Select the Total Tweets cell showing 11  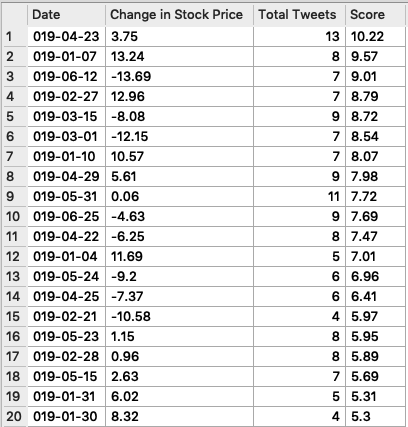click(x=299, y=197)
